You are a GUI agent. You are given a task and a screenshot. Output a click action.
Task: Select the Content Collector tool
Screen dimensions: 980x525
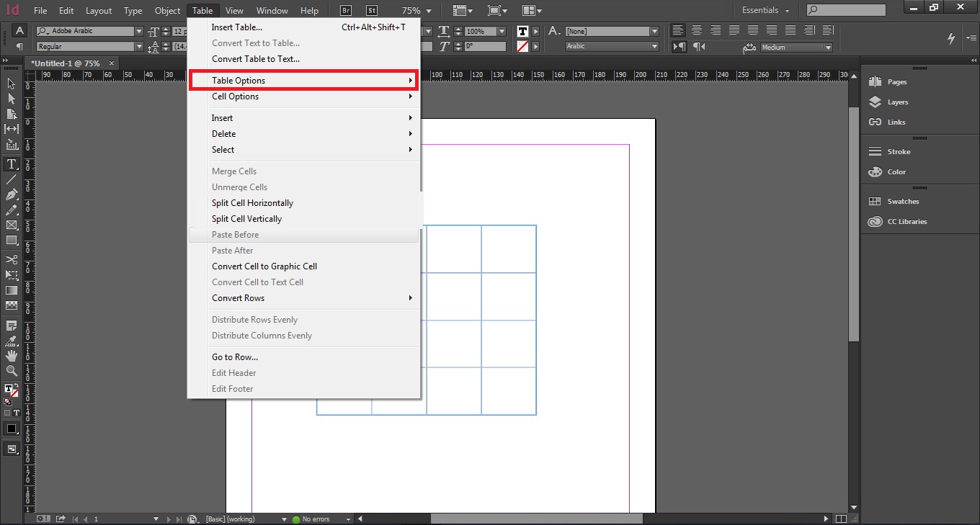11,144
